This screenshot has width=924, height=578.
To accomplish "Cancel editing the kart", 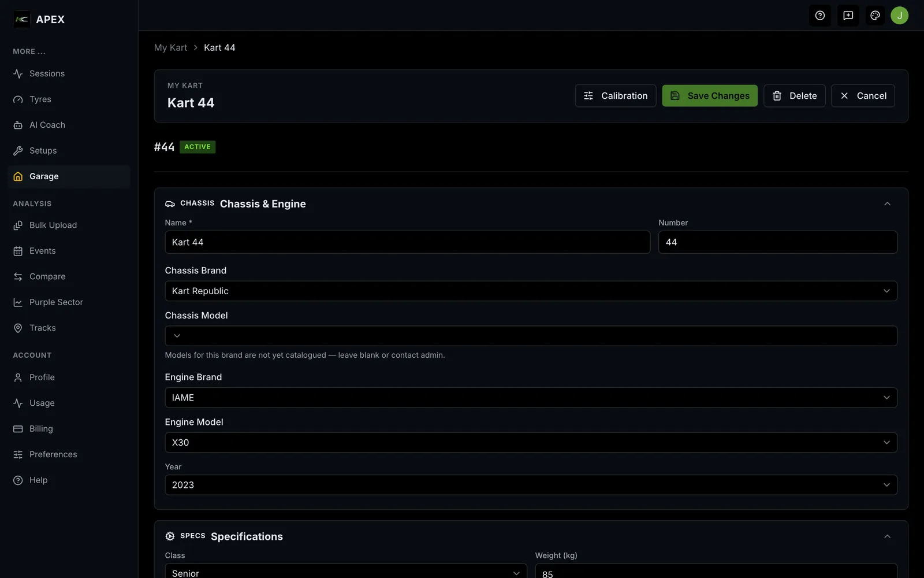I will (863, 96).
